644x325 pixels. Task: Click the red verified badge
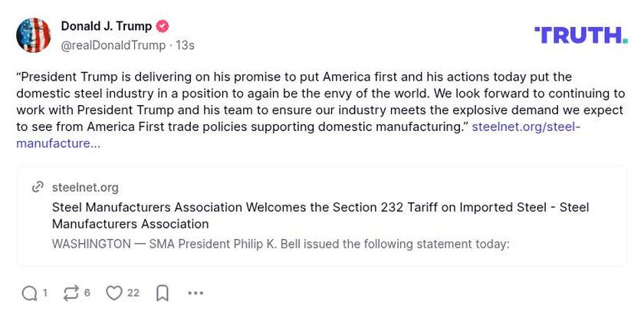pos(163,26)
